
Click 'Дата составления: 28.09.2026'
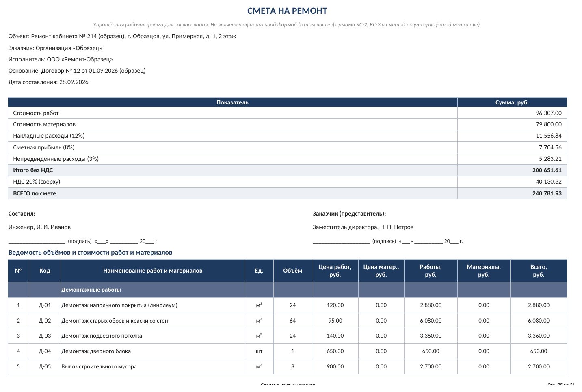48,82
